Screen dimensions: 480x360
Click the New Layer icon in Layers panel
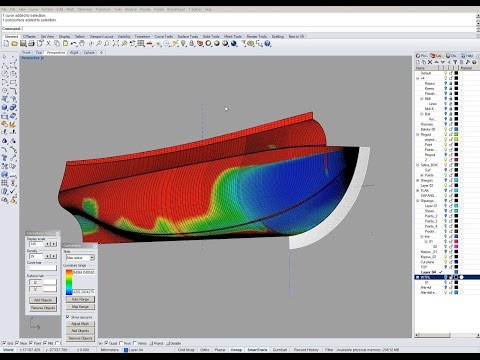(418, 62)
